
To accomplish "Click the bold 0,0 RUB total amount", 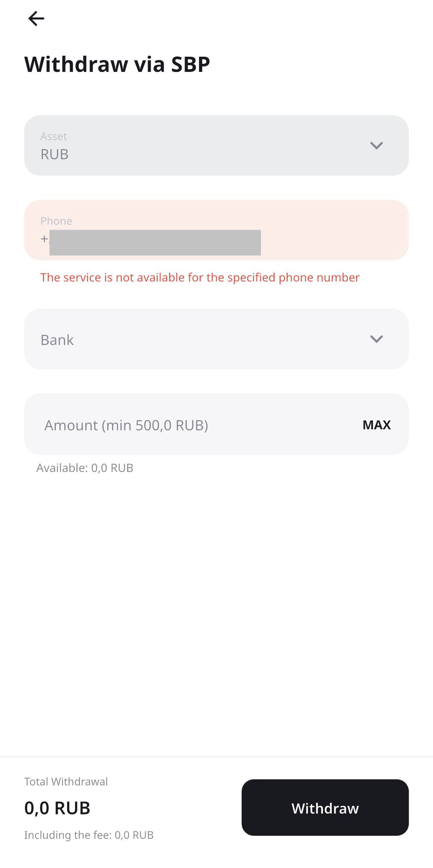I will point(57,808).
